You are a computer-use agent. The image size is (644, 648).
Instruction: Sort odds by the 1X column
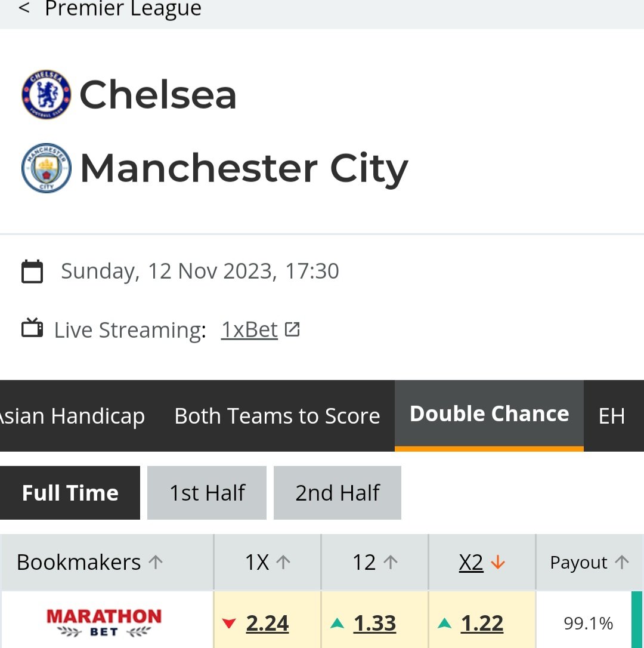(267, 562)
